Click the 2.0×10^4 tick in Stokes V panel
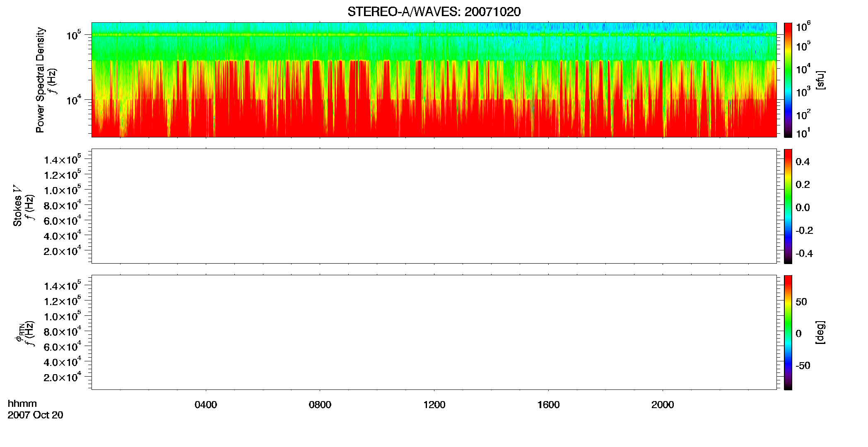 tap(63, 251)
